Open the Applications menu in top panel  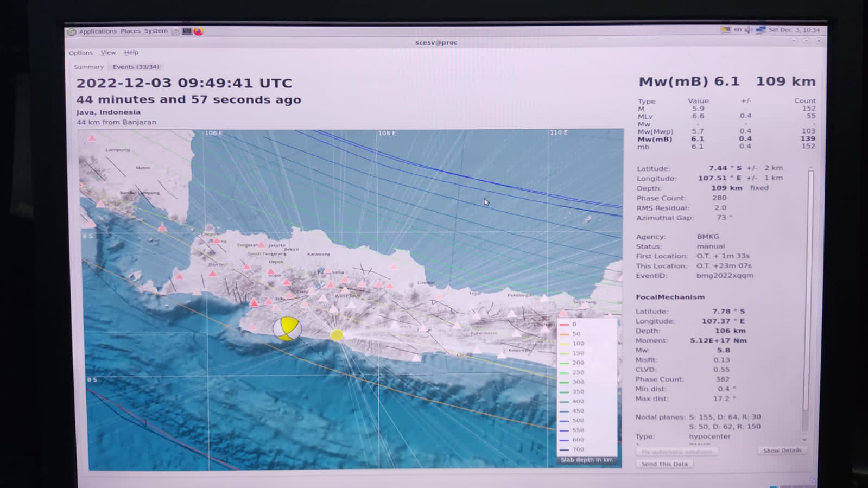[x=98, y=31]
